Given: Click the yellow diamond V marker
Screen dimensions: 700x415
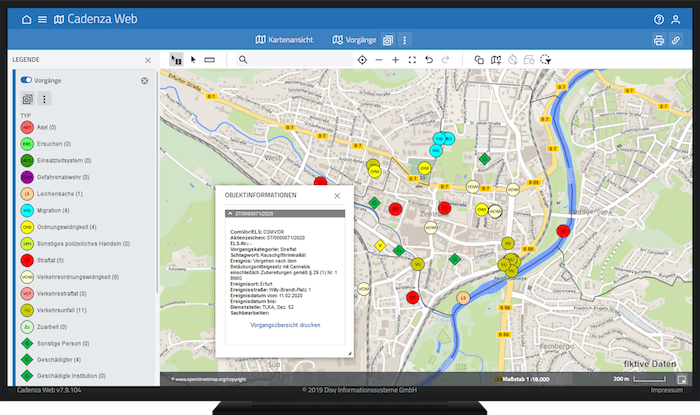Looking at the screenshot, I should click(380, 245).
